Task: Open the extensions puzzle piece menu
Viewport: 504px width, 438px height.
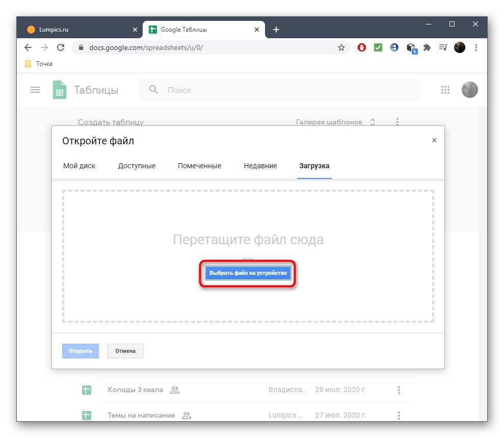Action: tap(427, 47)
